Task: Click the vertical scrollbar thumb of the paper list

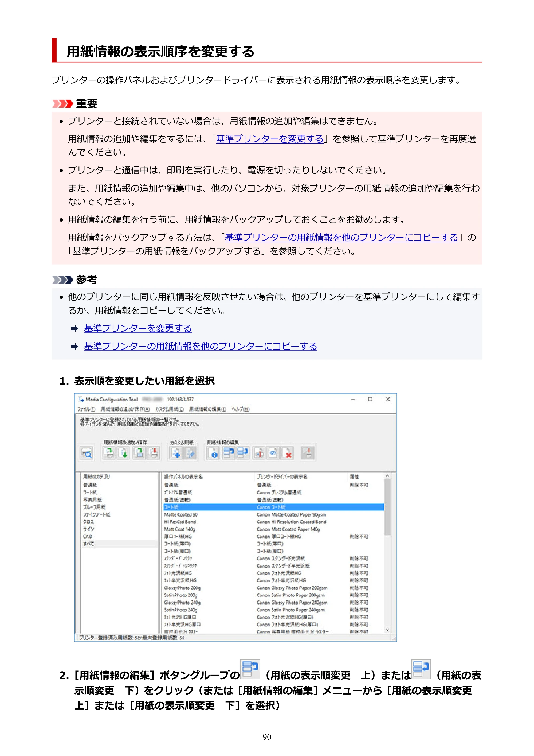Action: point(388,507)
